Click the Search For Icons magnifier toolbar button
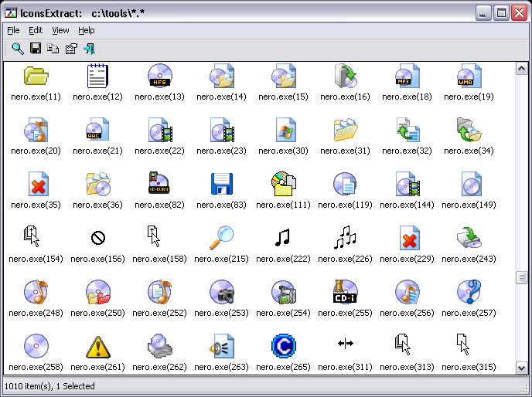532x397 pixels. [x=18, y=49]
